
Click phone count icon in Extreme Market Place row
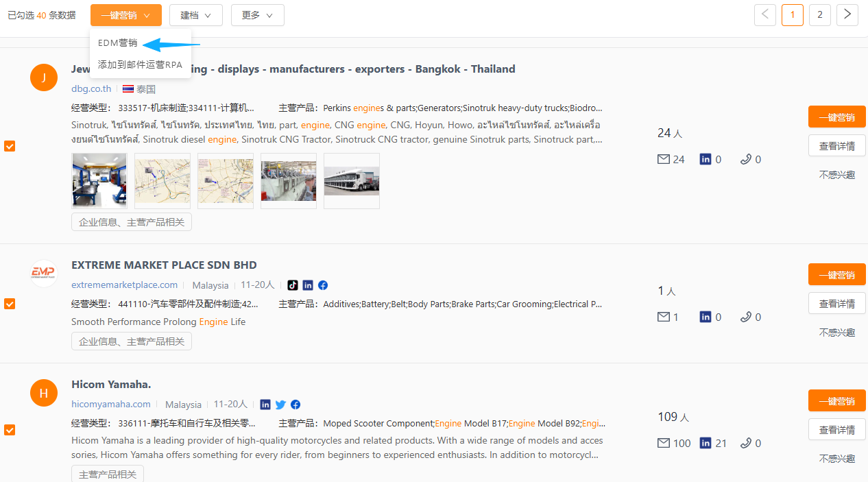[x=746, y=317]
